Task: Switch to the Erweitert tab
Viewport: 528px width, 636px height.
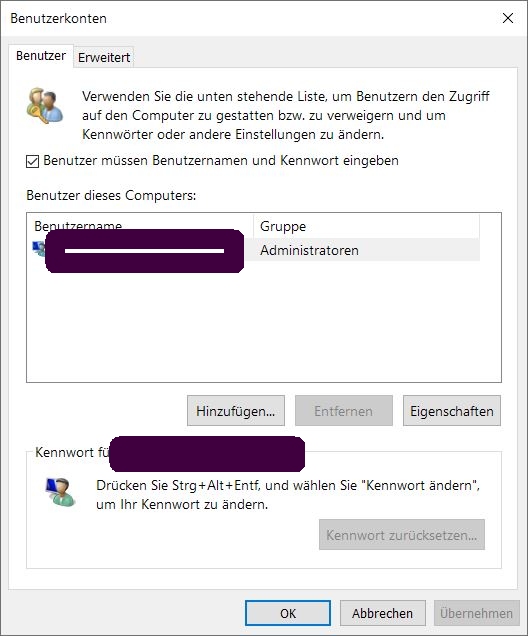Action: coord(104,58)
